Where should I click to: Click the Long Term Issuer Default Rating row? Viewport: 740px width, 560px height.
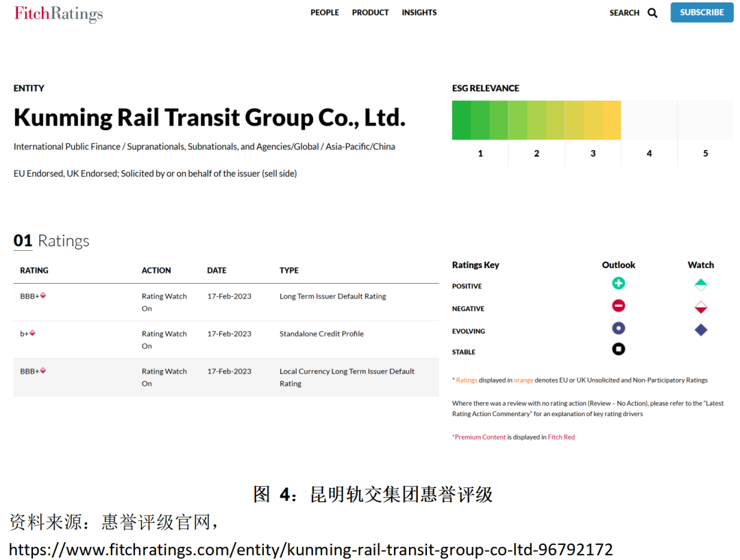pos(226,302)
